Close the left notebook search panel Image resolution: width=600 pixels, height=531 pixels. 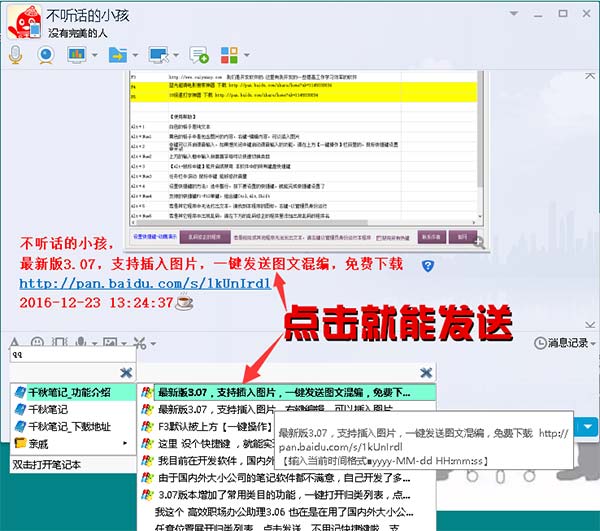[126, 372]
